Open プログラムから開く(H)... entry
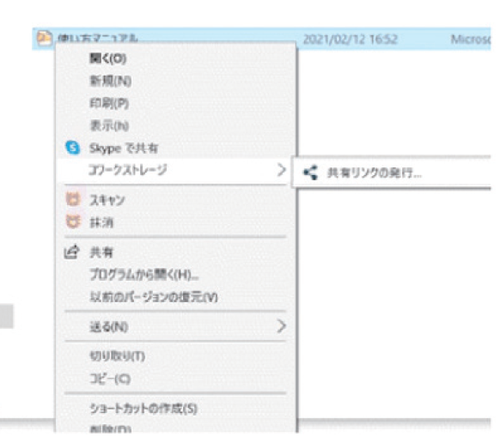500x443 pixels. point(144,275)
